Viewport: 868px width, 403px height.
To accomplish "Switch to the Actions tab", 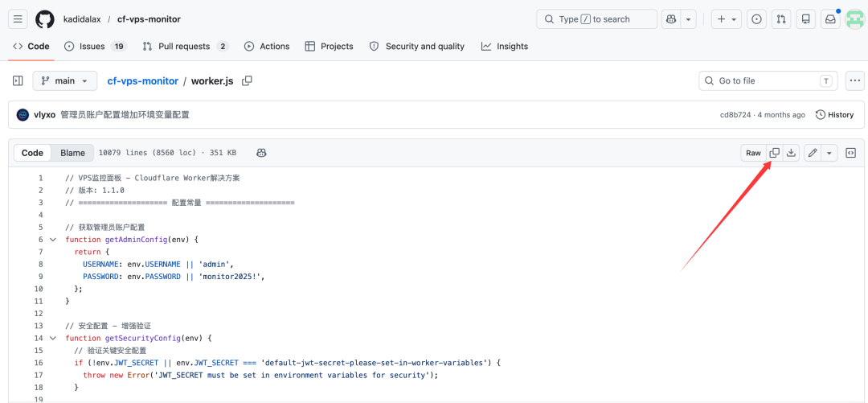I will [267, 47].
